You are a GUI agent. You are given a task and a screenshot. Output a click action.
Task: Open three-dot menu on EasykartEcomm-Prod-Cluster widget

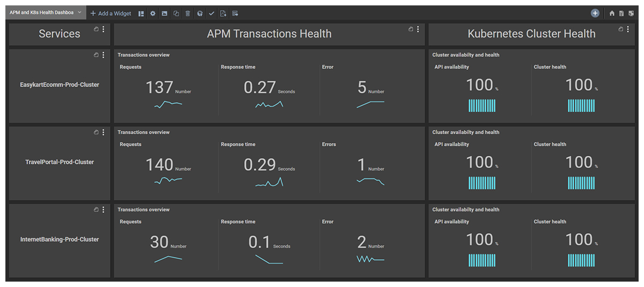(x=104, y=54)
